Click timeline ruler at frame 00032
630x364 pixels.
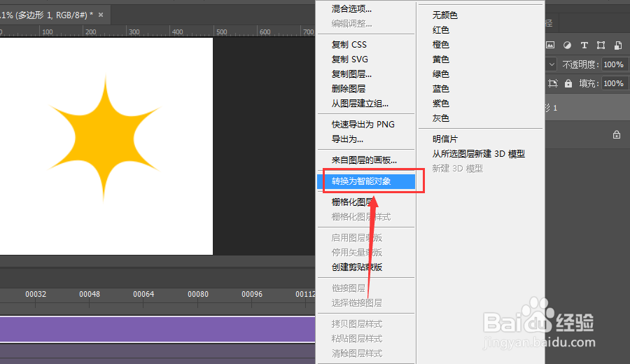(x=36, y=294)
